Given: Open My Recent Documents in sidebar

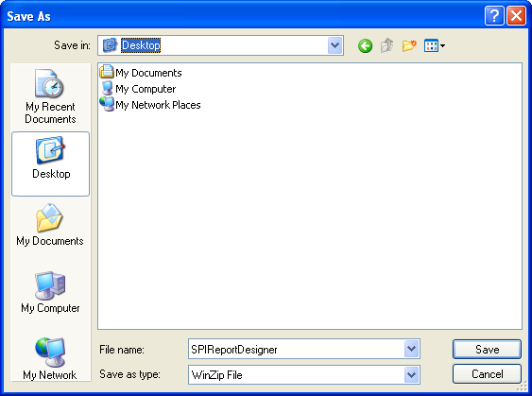Looking at the screenshot, I should click(50, 96).
